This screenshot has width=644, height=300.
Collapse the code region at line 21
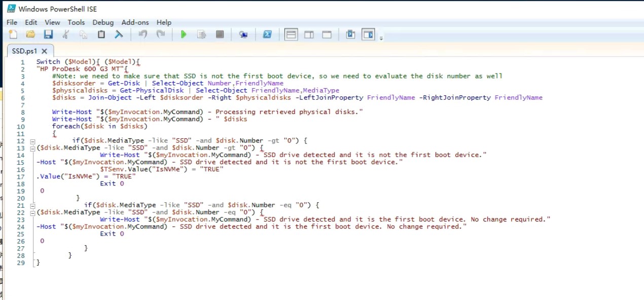pyautogui.click(x=33, y=205)
